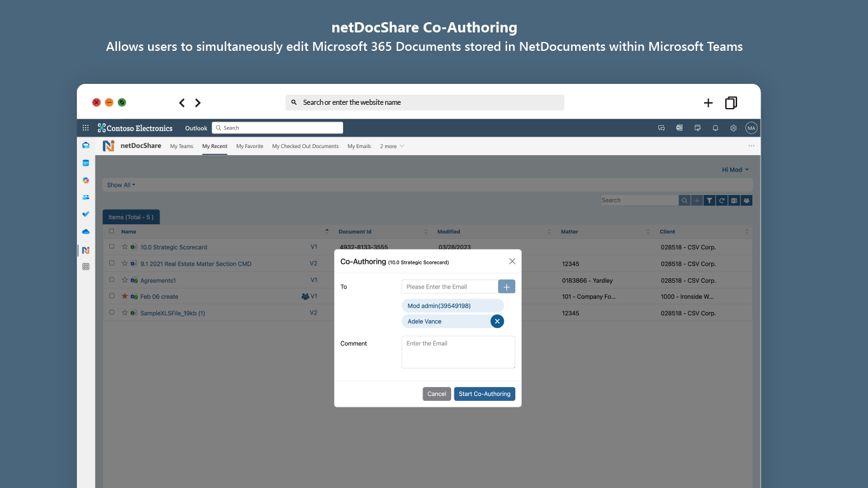Open the netDocShare app icon in the left sidebar
Viewport: 868px width, 488px height.
86,250
